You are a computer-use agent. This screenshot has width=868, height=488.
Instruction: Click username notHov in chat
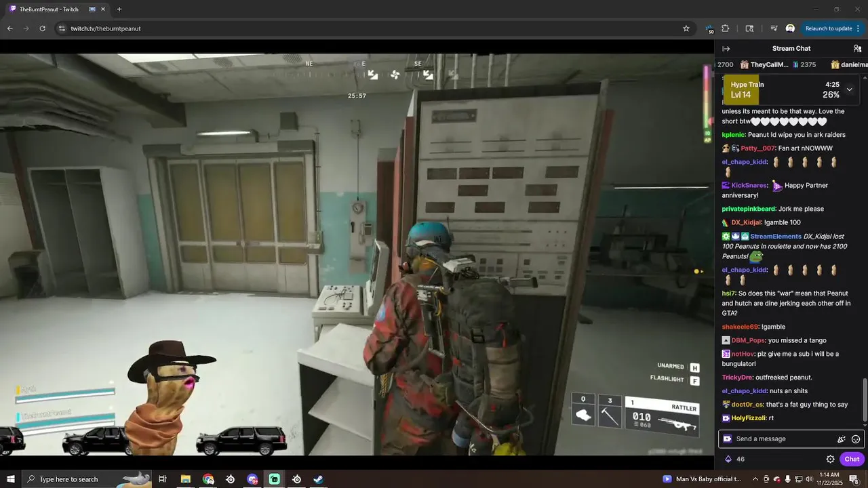coord(743,354)
